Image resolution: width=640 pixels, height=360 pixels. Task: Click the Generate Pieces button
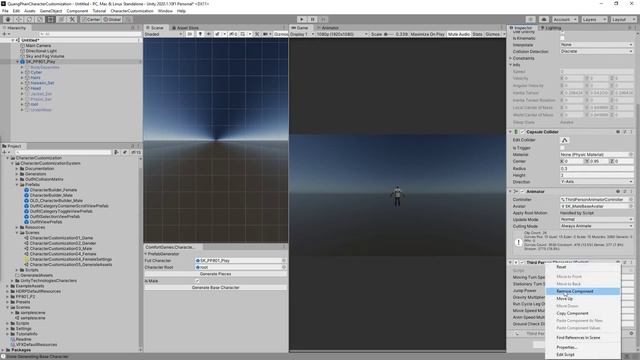pos(216,274)
